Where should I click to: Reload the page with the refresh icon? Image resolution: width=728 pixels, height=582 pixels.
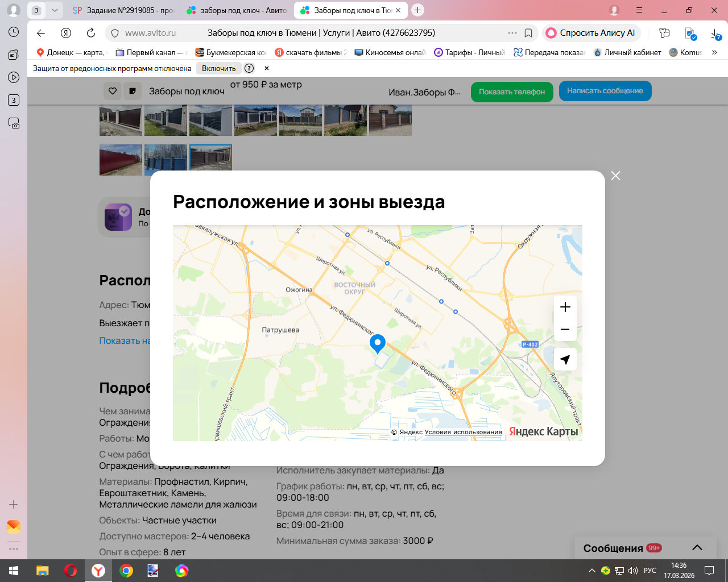coord(91,33)
